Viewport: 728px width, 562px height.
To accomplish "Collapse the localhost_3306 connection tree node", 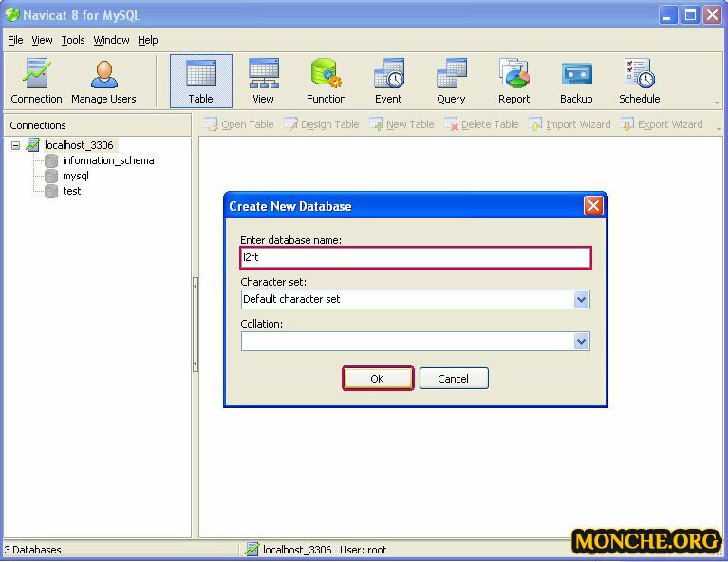I will (x=16, y=146).
